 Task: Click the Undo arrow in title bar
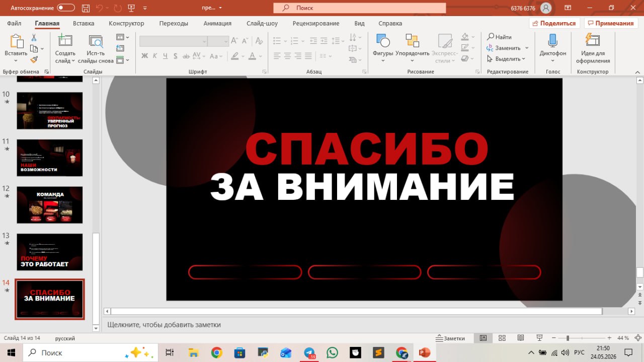[x=99, y=8]
